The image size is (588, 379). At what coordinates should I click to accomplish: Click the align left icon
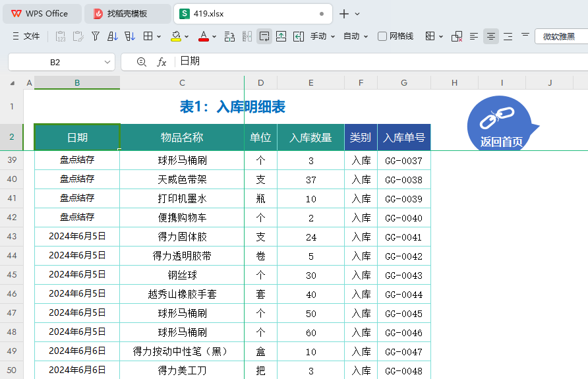pyautogui.click(x=474, y=36)
